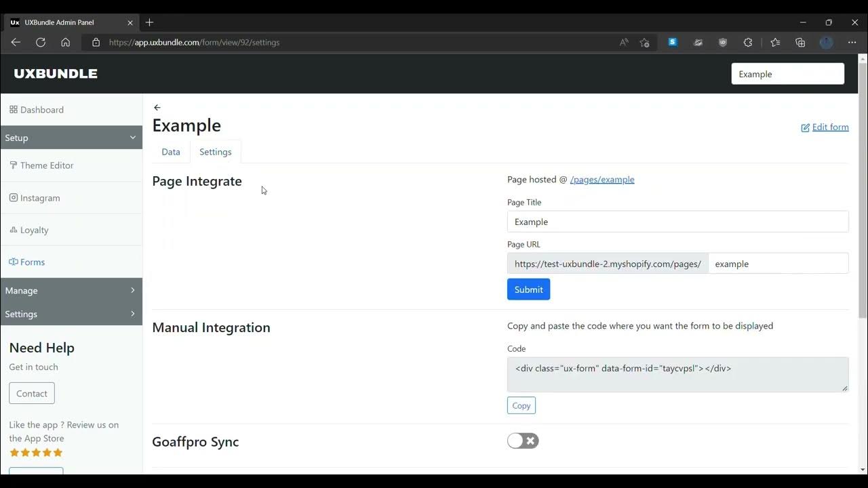
Task: Close the UXBundle Admin Panel tab
Action: (x=130, y=22)
